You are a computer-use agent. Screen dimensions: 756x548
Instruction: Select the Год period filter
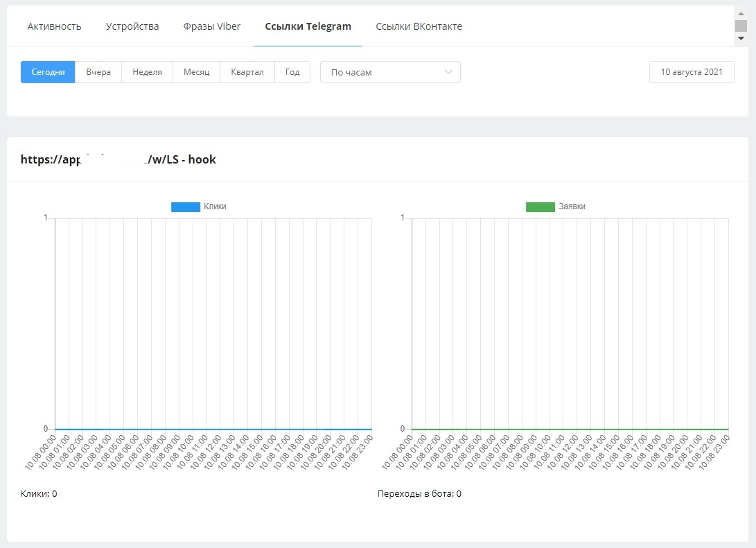(292, 72)
